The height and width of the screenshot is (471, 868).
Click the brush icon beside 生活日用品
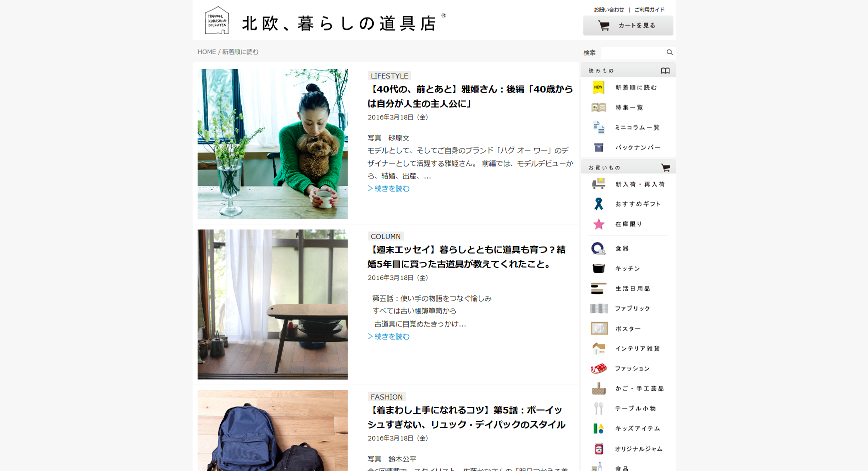point(598,288)
